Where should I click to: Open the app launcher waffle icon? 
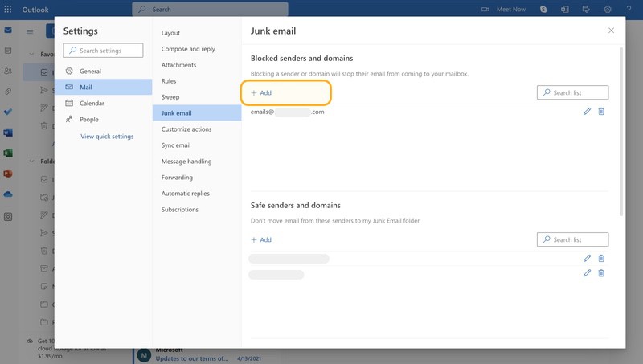[8, 10]
